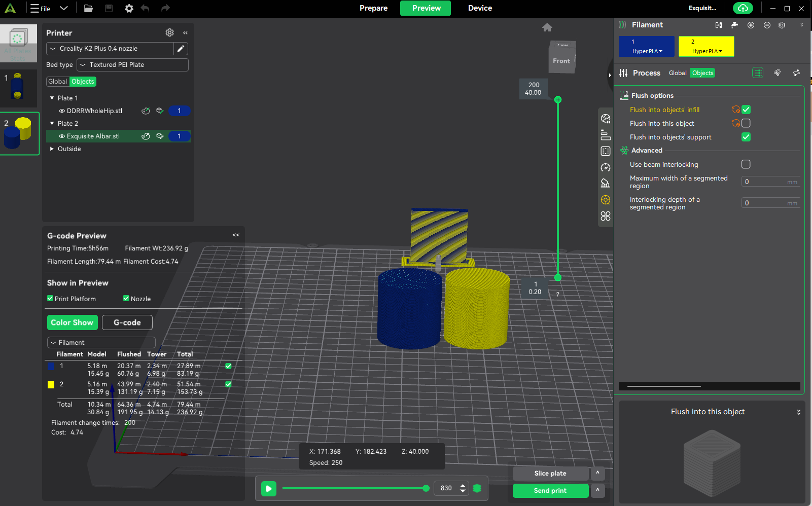
Task: Toggle the advanced process settings list icon
Action: click(x=758, y=73)
